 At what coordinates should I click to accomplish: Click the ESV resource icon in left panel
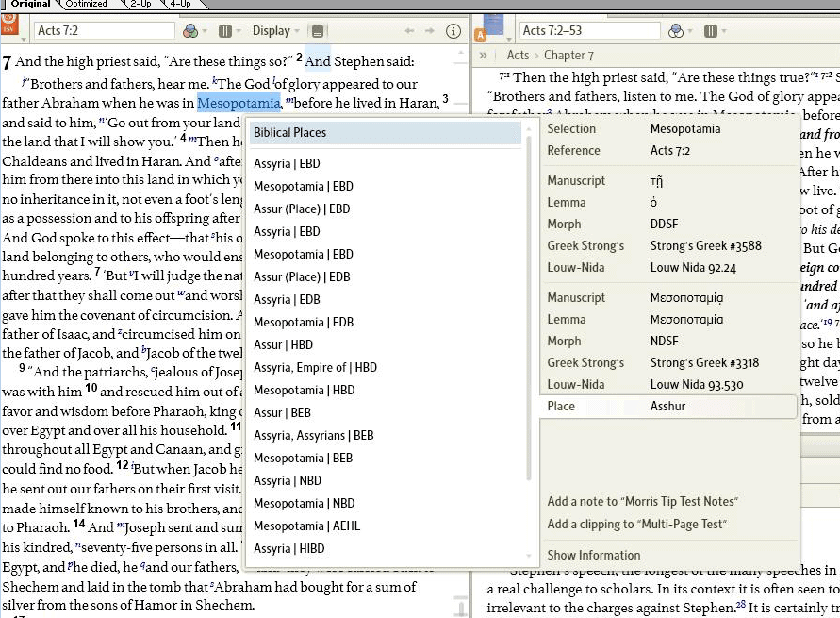click(9, 30)
